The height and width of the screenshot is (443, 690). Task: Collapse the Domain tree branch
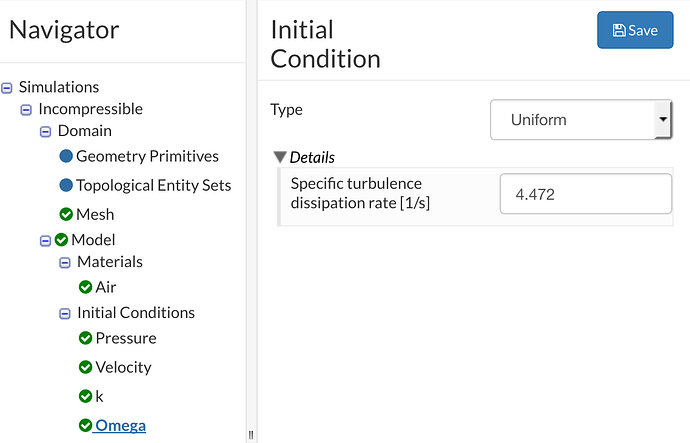pyautogui.click(x=45, y=131)
